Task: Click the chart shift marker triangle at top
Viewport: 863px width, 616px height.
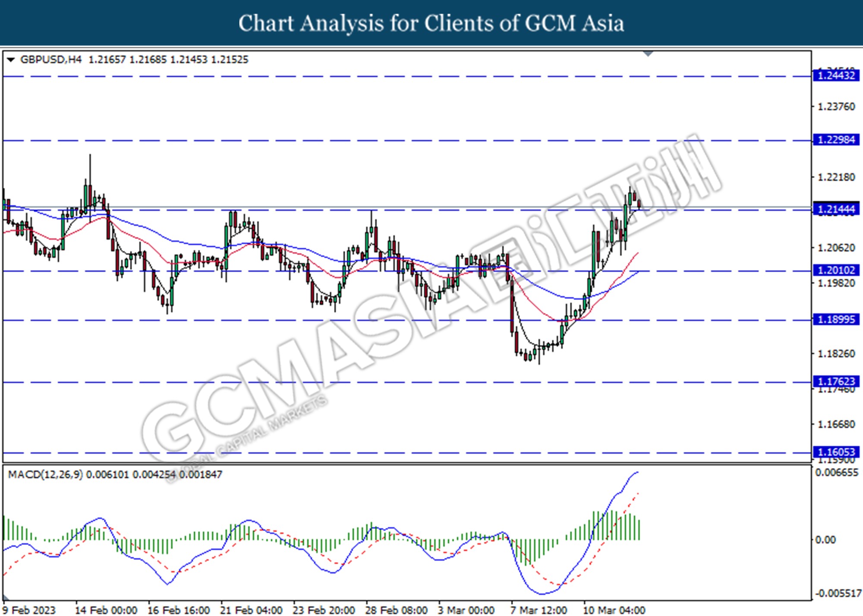Action: pos(648,53)
